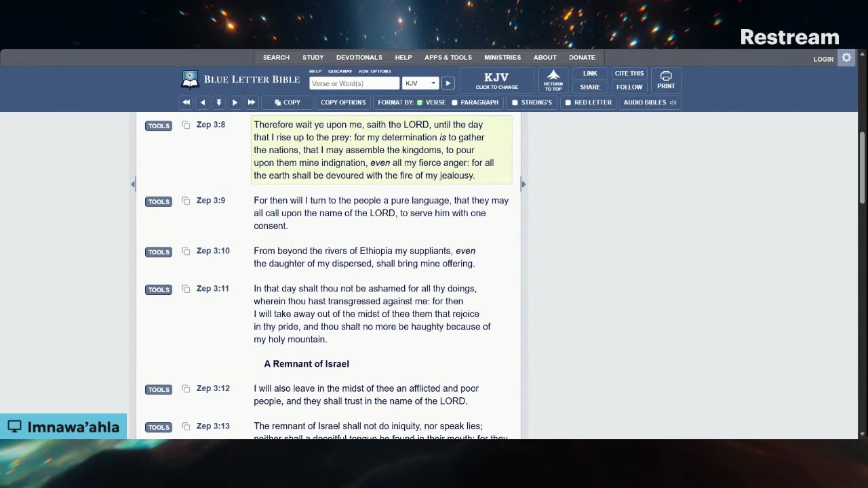
Task: Open Copy Options
Action: [x=343, y=102]
